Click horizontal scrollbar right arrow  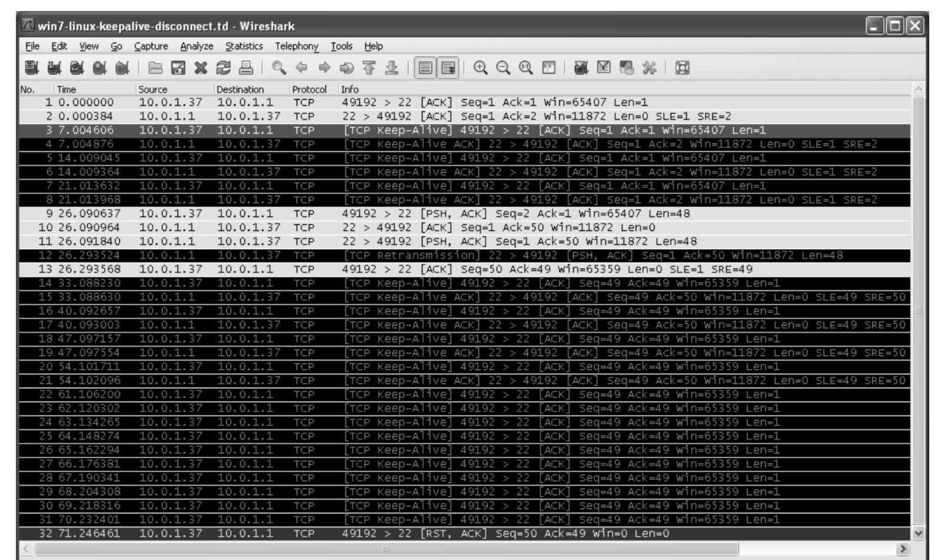904,549
